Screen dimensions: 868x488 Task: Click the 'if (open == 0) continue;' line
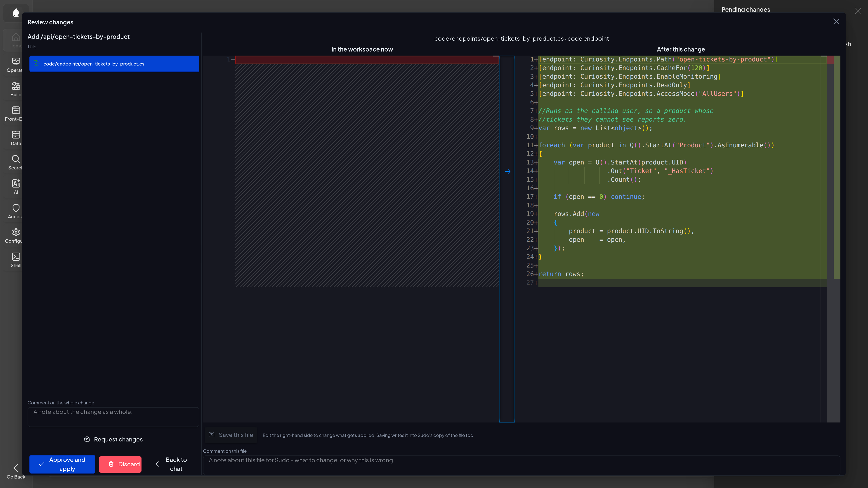pyautogui.click(x=599, y=197)
